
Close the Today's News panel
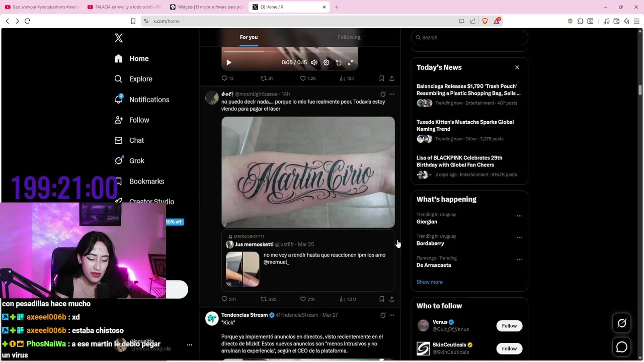pos(517,67)
